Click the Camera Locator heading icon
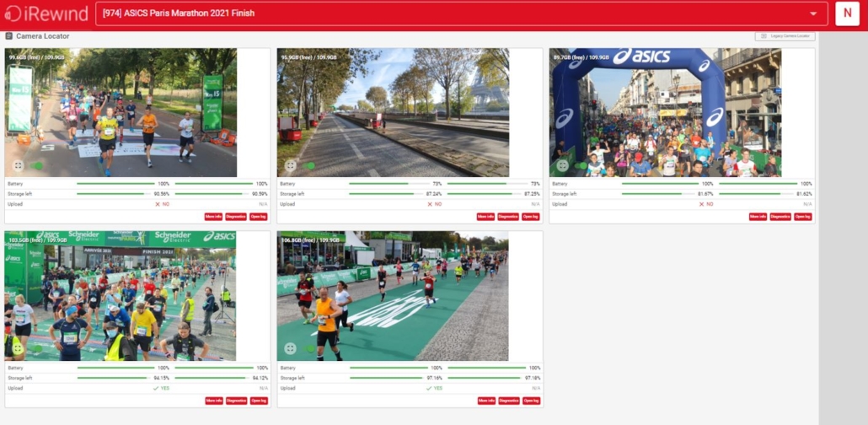This screenshot has width=868, height=425. click(x=9, y=36)
